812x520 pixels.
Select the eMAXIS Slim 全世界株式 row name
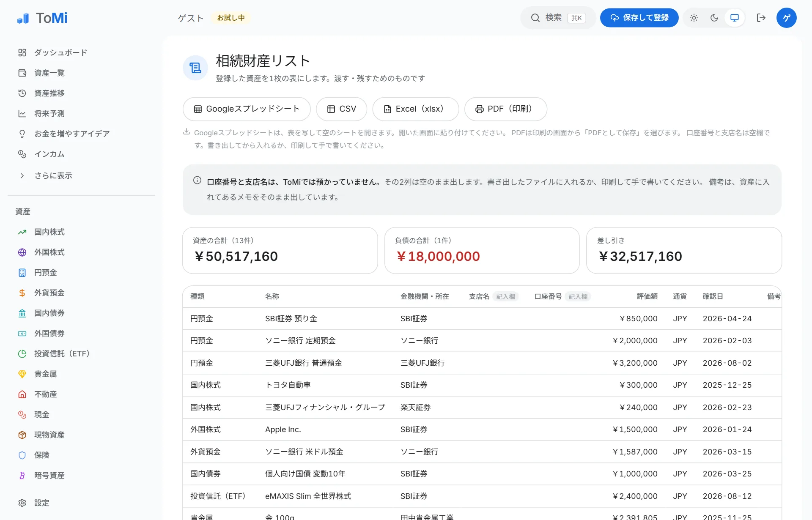[x=308, y=496]
